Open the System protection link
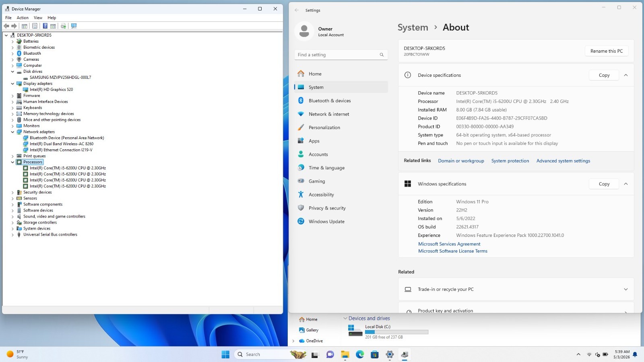 click(510, 161)
